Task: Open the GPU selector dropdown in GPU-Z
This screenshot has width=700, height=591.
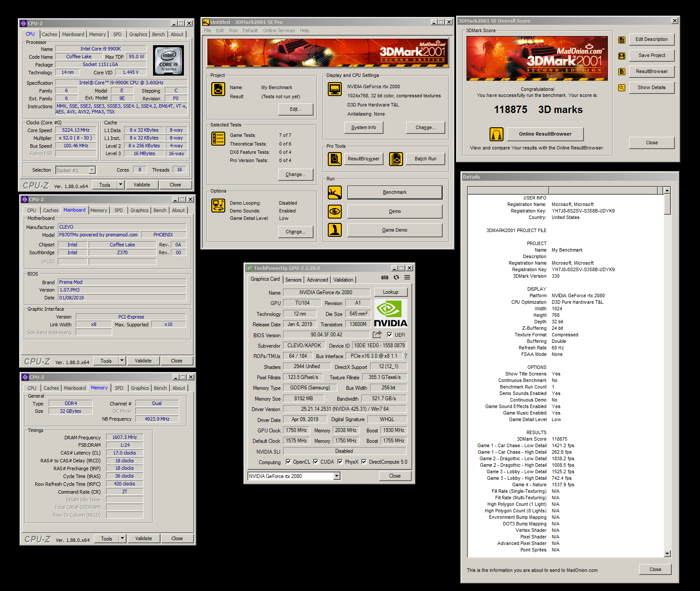Action: 337,476
